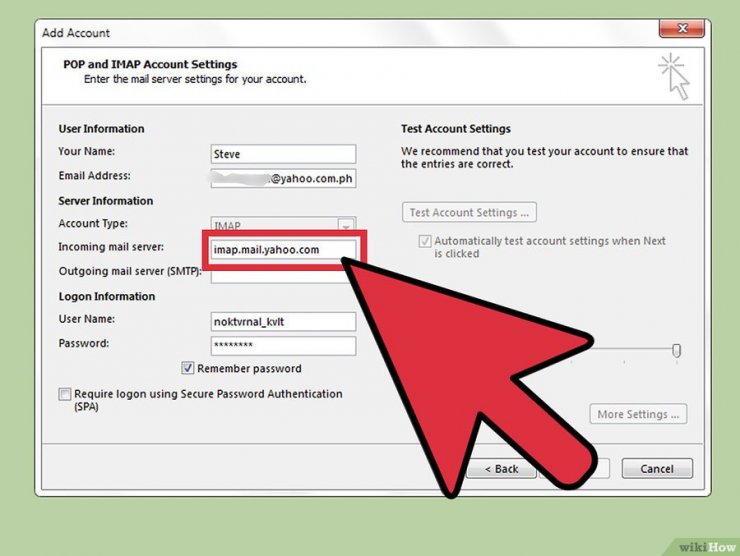Viewport: 740px width, 556px height.
Task: Click the Add Account title bar
Action: [x=300, y=32]
